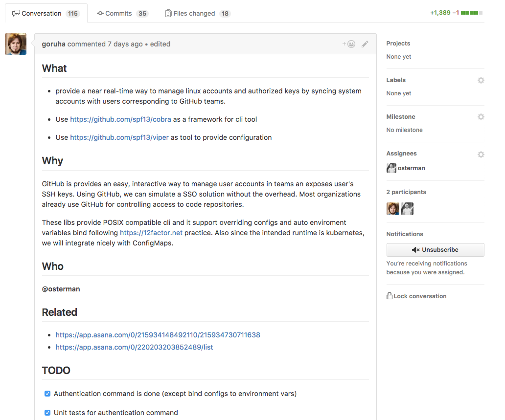This screenshot has width=505, height=420.
Task: Open the spf13/cobra GitHub link
Action: (120, 119)
